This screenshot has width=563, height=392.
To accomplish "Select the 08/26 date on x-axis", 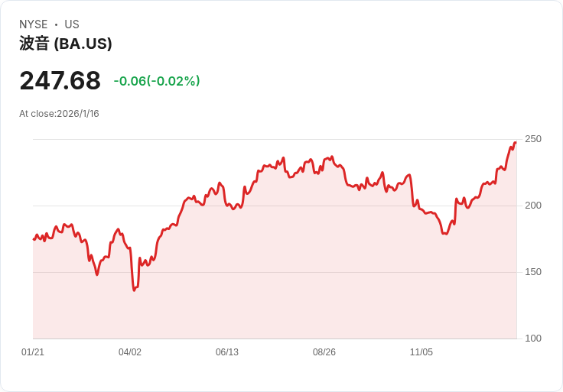I will 324,352.
